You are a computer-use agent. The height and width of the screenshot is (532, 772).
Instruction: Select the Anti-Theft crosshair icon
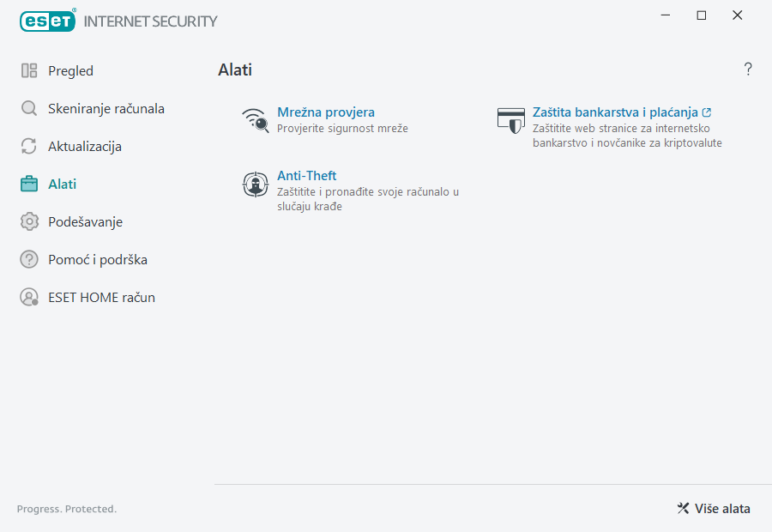[255, 184]
